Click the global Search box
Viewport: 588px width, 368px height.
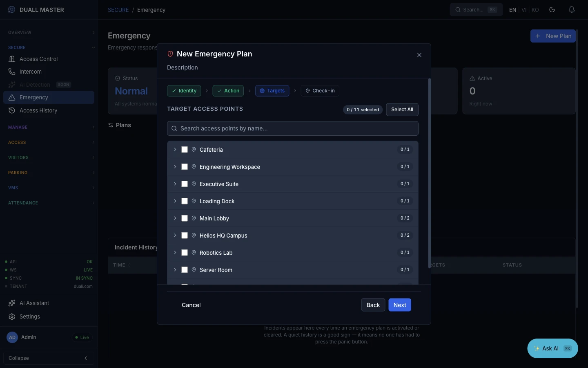point(476,10)
